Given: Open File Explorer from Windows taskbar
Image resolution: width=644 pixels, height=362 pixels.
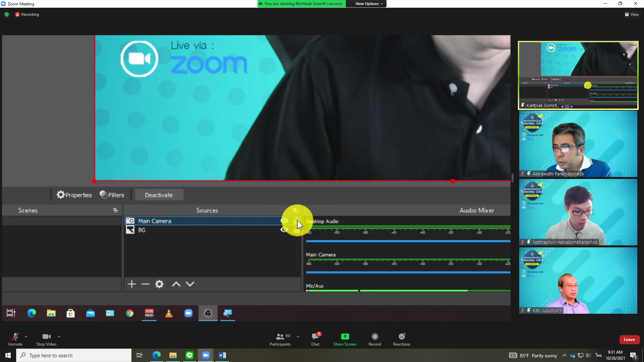Looking at the screenshot, I should pyautogui.click(x=173, y=355).
